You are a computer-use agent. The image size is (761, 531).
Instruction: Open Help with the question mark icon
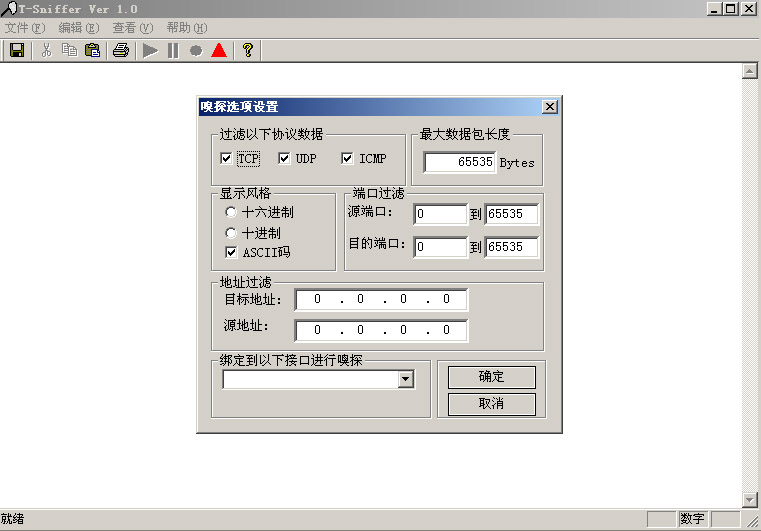(248, 50)
